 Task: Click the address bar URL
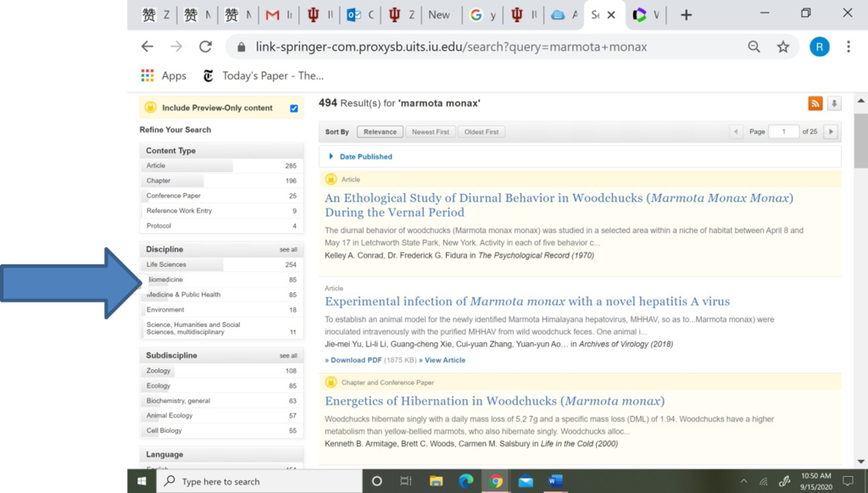coord(451,47)
